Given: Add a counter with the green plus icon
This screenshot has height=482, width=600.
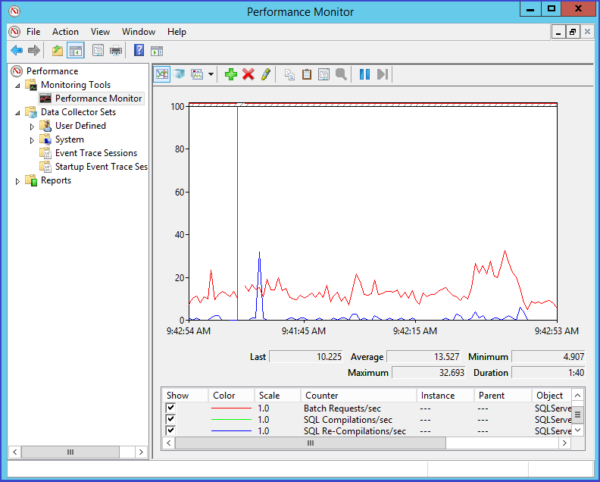Looking at the screenshot, I should pos(231,74).
